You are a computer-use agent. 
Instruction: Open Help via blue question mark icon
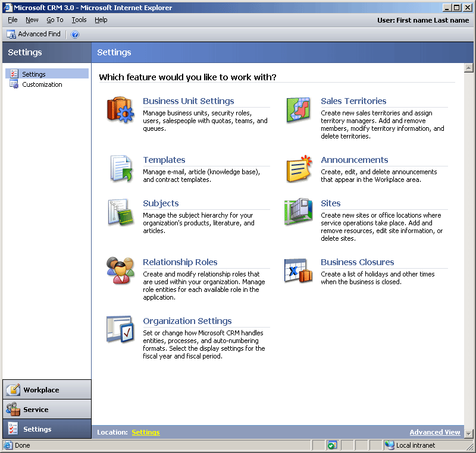click(75, 34)
